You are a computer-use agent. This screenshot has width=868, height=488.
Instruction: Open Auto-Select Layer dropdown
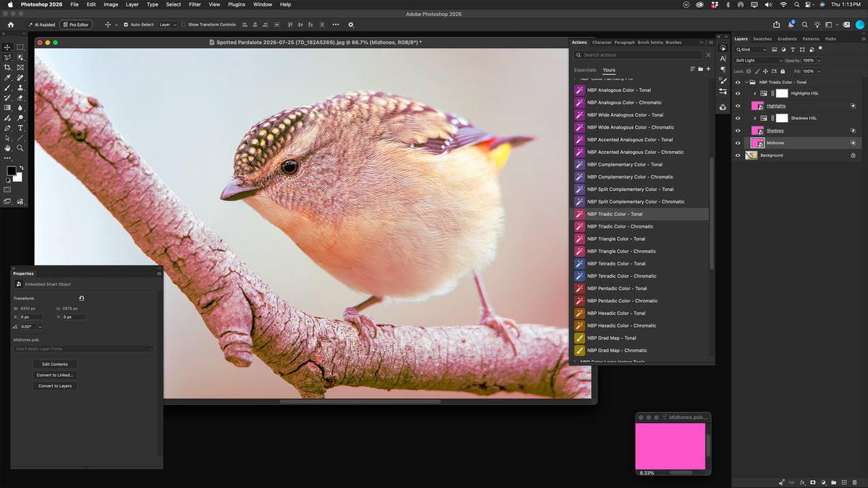(x=167, y=25)
